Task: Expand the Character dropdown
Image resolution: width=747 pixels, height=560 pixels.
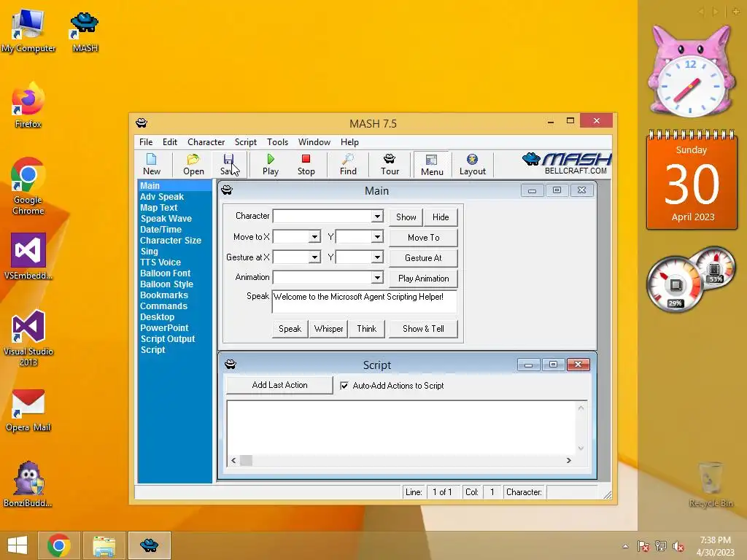Action: pos(377,216)
